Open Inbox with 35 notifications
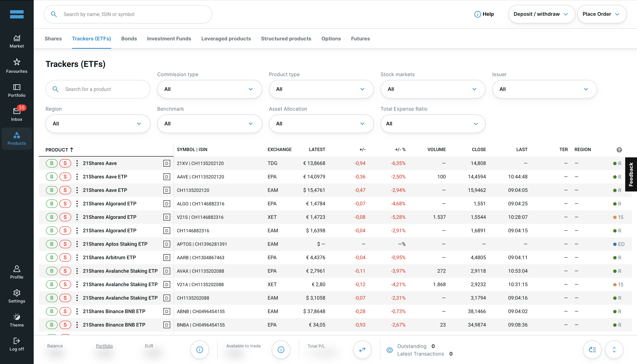Image resolution: width=637 pixels, height=364 pixels. pos(16,114)
